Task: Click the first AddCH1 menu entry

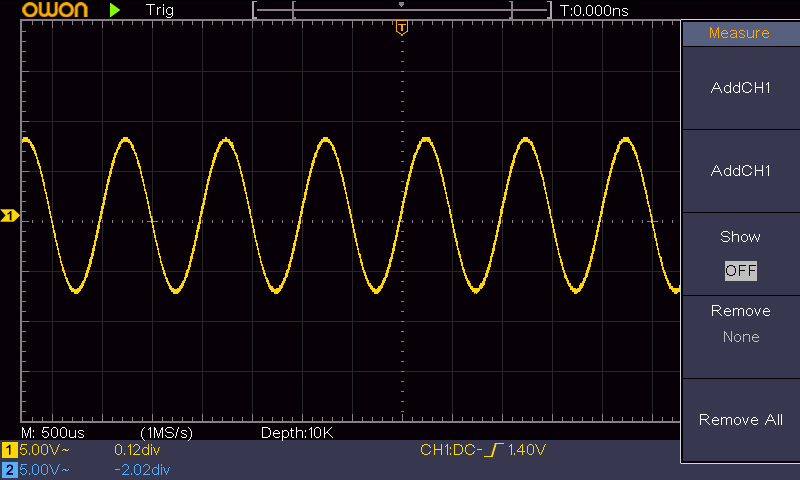Action: 741,88
